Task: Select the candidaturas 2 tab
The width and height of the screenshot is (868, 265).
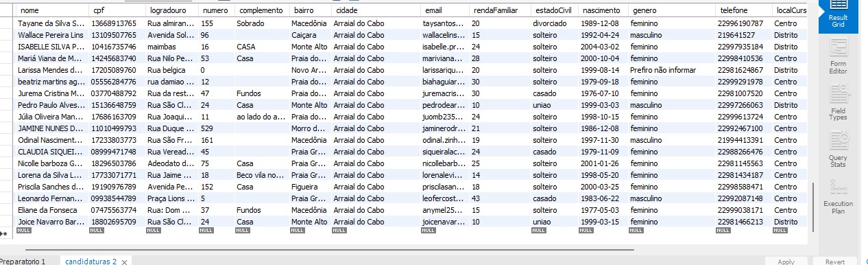Action: 91,261
